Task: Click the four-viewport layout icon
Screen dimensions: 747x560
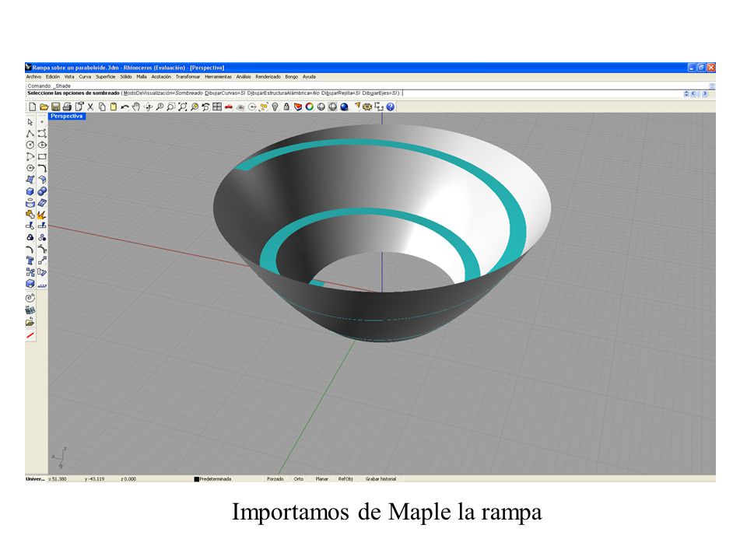Action: (x=217, y=107)
